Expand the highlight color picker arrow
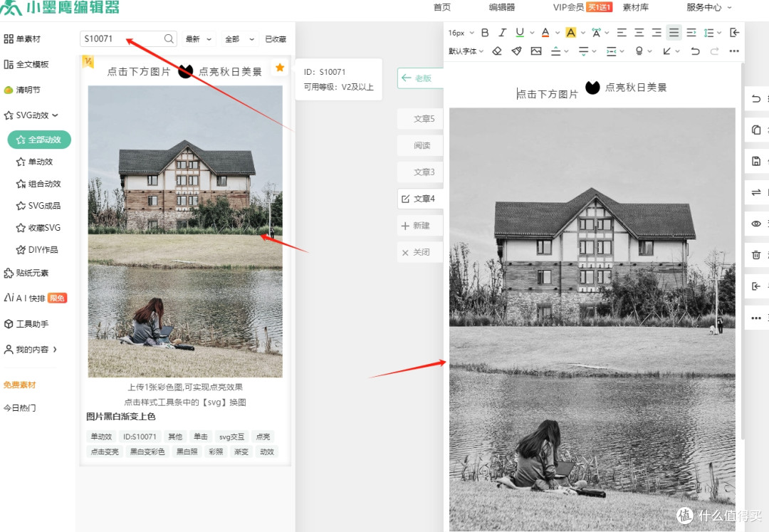 pyautogui.click(x=583, y=33)
